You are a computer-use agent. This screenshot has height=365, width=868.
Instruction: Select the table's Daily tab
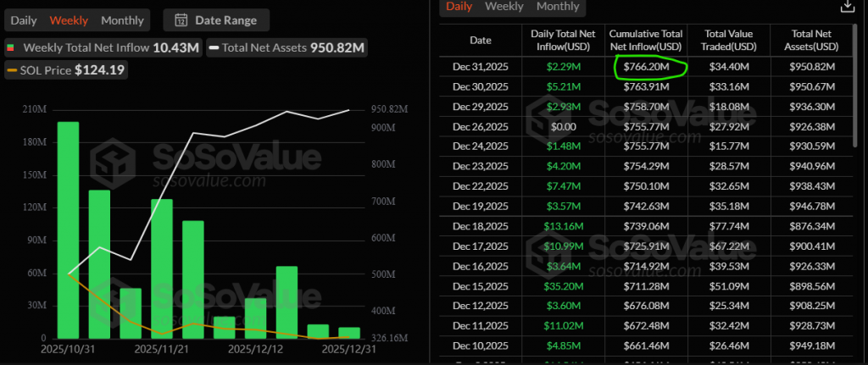(x=459, y=7)
